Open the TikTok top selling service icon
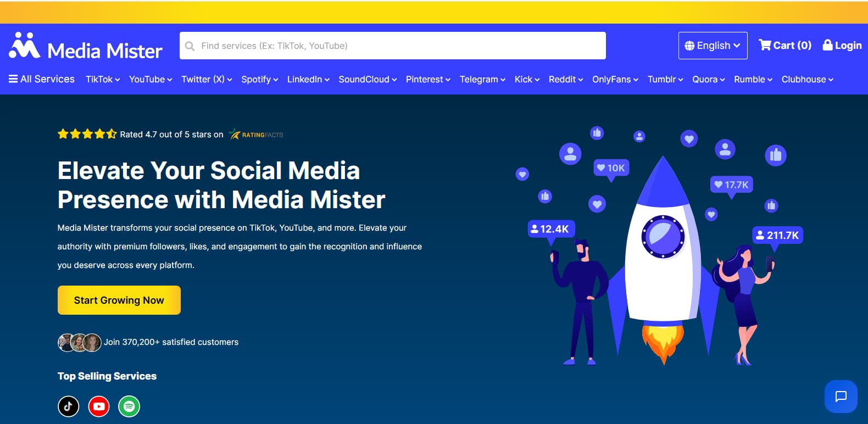The height and width of the screenshot is (424, 868). (x=69, y=406)
